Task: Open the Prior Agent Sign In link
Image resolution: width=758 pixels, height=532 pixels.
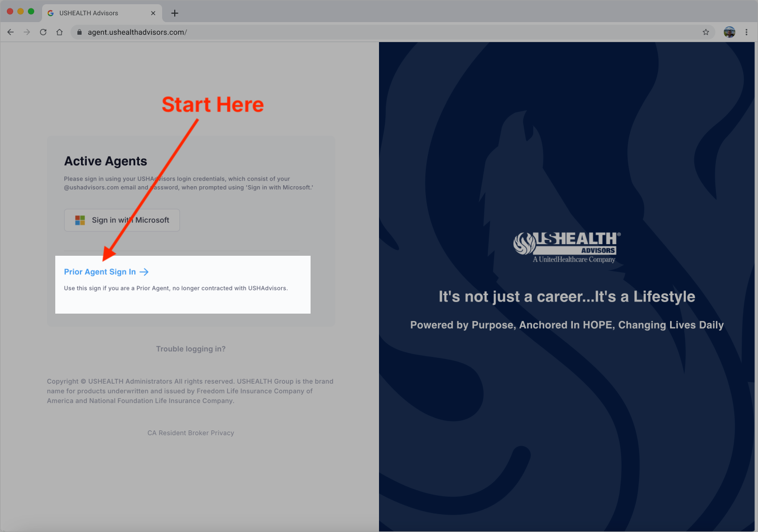Action: 106,272
